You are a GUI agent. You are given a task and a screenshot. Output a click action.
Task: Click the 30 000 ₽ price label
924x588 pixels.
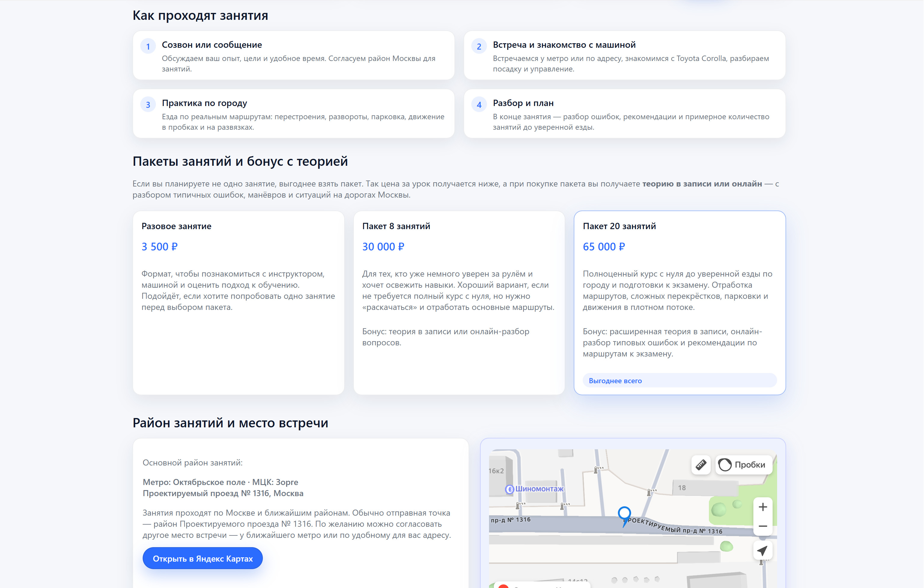[x=383, y=247]
